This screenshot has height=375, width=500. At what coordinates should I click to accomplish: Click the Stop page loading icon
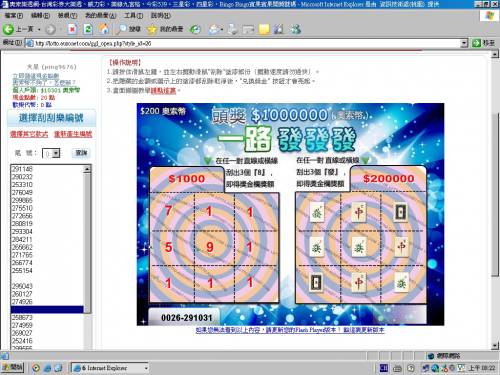[x=72, y=29]
